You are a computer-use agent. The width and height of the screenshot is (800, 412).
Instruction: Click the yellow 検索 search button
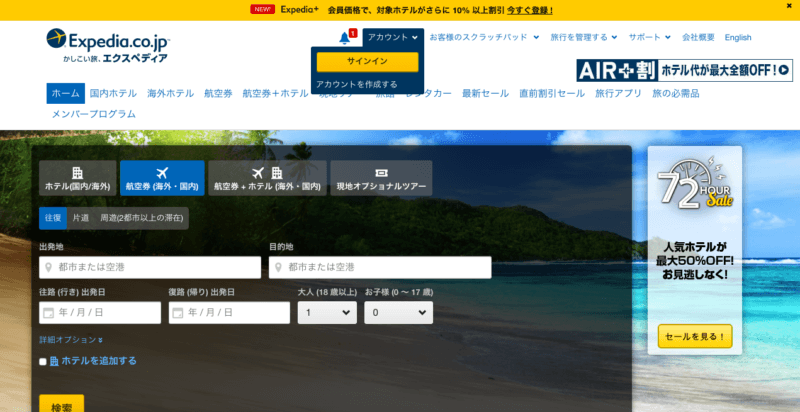(x=62, y=404)
